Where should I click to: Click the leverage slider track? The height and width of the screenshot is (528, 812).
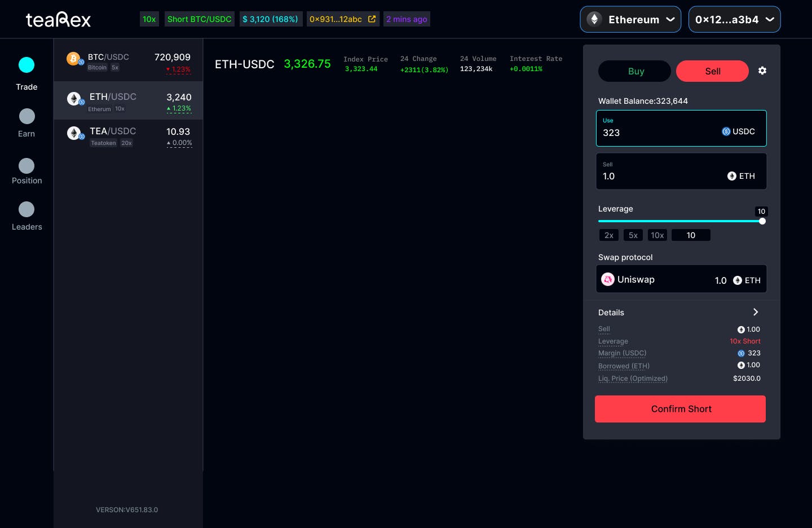point(679,221)
